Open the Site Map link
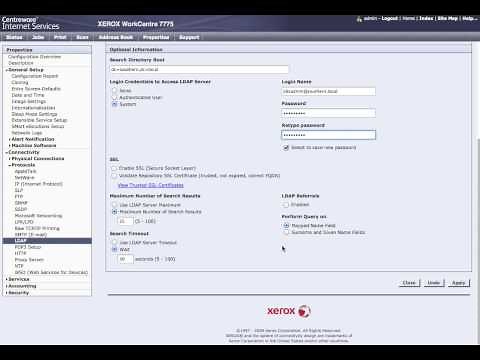The height and width of the screenshot is (360, 480). (448, 18)
